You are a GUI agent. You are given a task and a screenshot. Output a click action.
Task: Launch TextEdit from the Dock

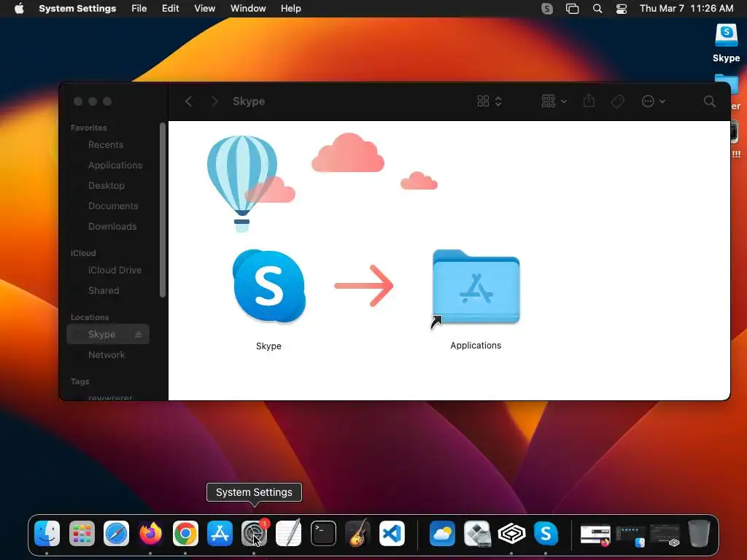(289, 533)
